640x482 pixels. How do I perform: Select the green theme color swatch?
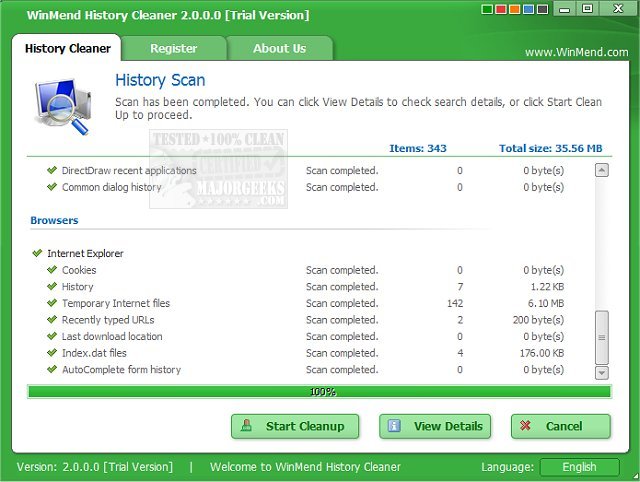(x=487, y=9)
